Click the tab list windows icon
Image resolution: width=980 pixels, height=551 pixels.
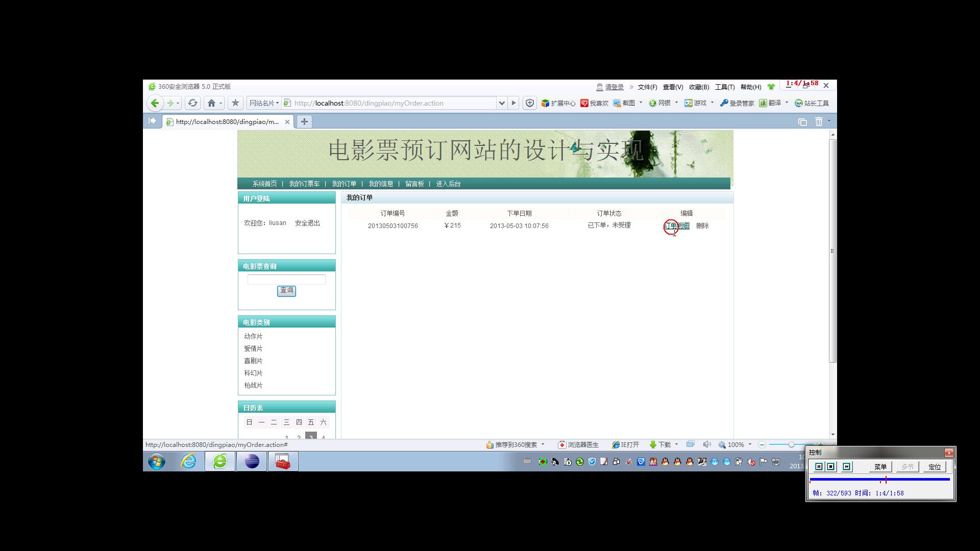802,121
